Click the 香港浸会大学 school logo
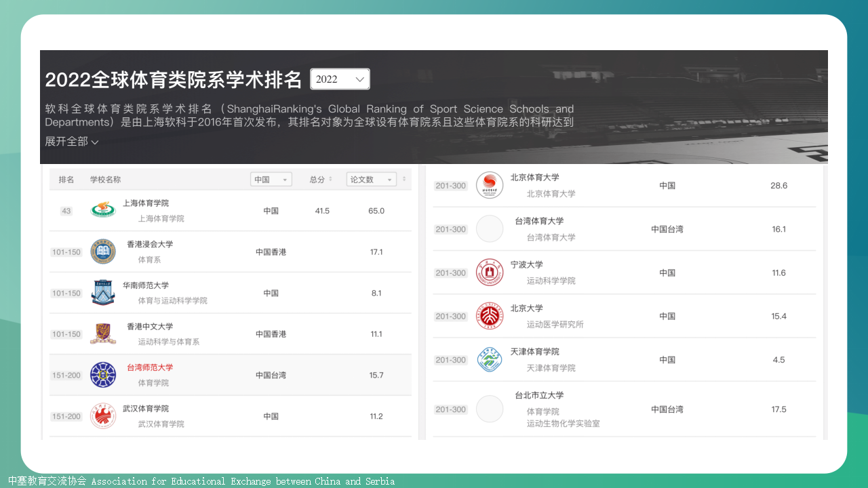Viewport: 868px width, 488px height. click(103, 251)
